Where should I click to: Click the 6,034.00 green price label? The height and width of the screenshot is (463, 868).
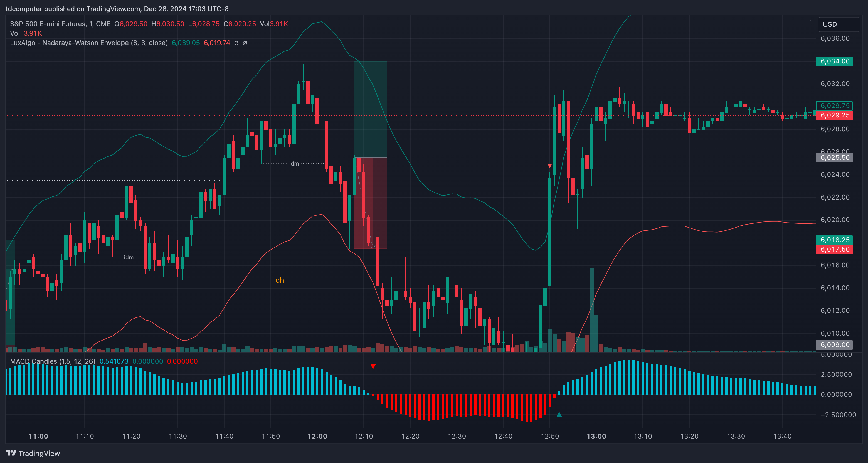[x=834, y=61]
